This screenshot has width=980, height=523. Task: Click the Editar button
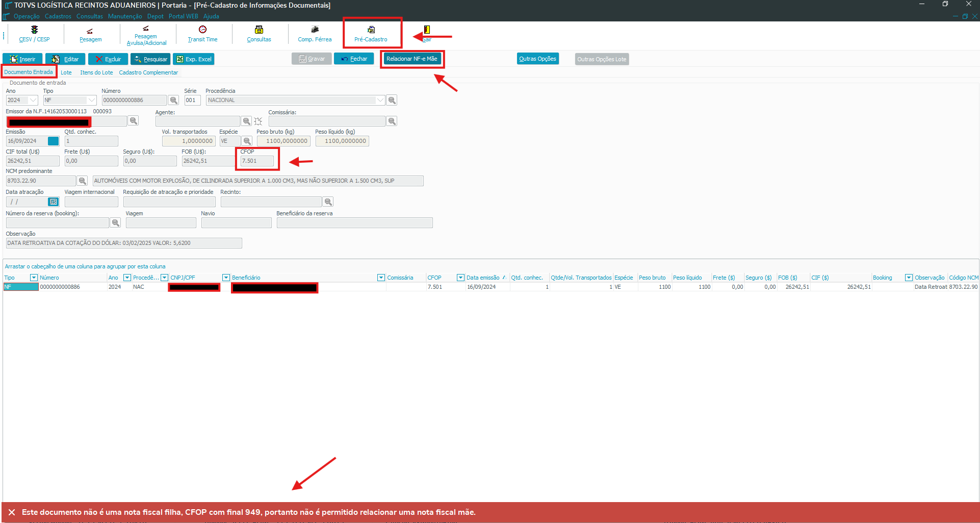[x=65, y=59]
